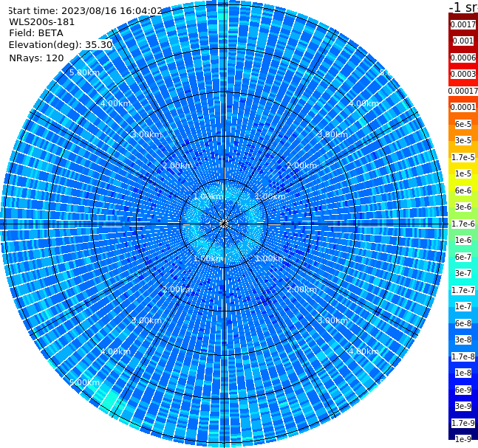Select the 0.0003 color scale value
The image size is (478, 448).
point(463,74)
